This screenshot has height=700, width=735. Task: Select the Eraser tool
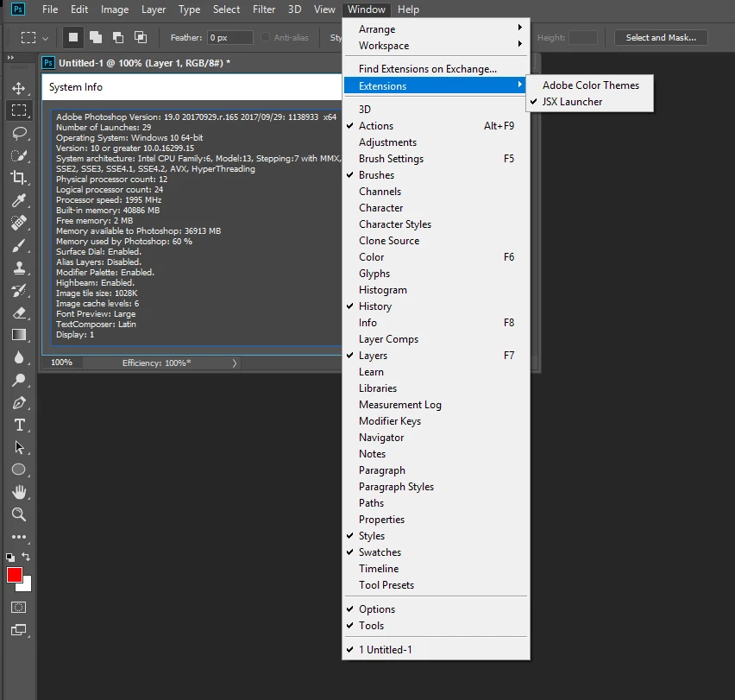tap(19, 312)
